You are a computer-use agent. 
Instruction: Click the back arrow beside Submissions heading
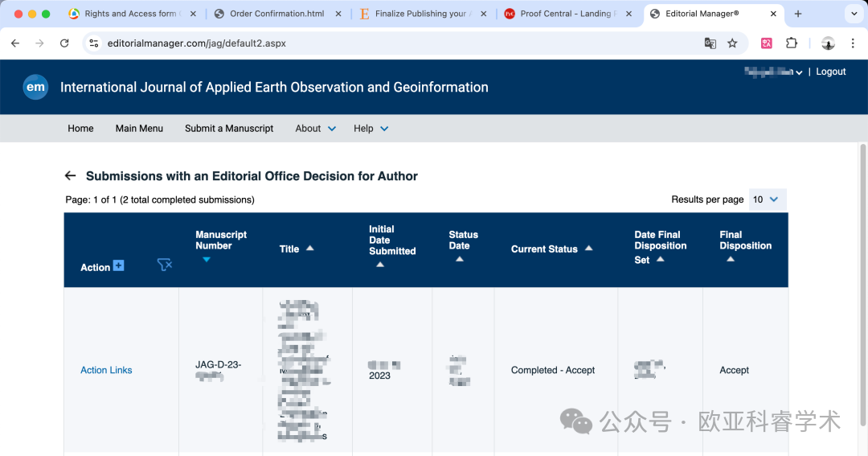coord(70,175)
